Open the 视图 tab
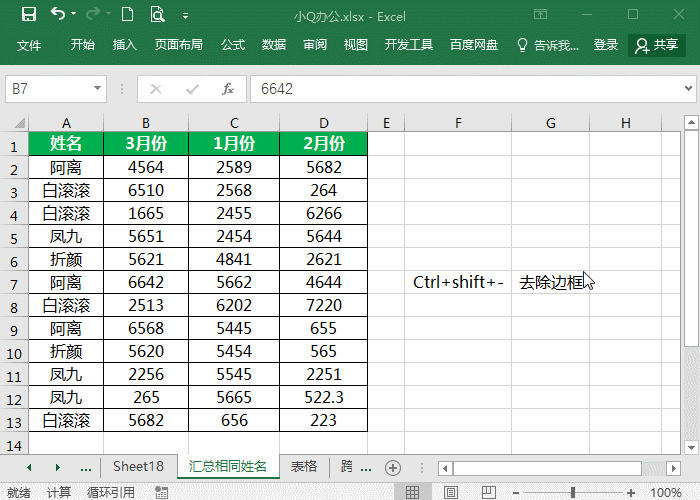The image size is (700, 500). click(x=356, y=45)
